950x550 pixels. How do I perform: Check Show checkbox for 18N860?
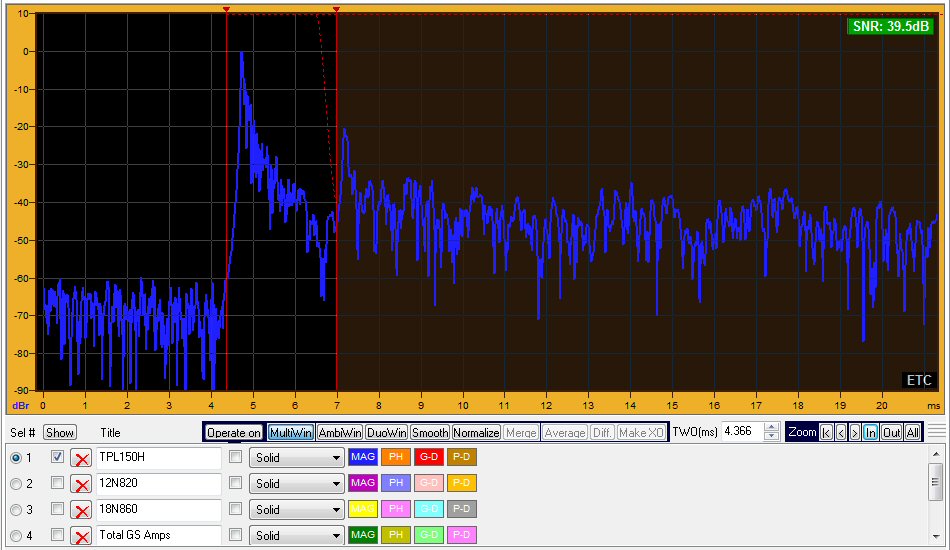pos(57,509)
